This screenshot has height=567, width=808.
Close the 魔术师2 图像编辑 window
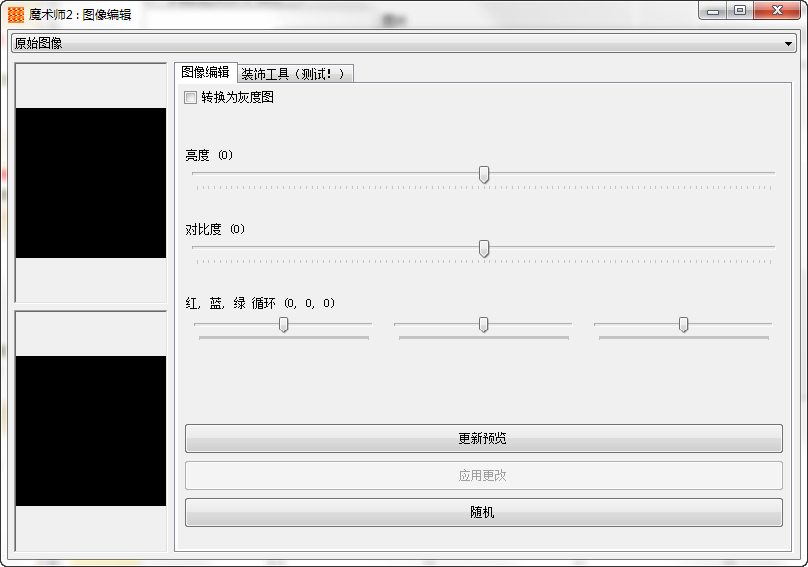pyautogui.click(x=777, y=10)
